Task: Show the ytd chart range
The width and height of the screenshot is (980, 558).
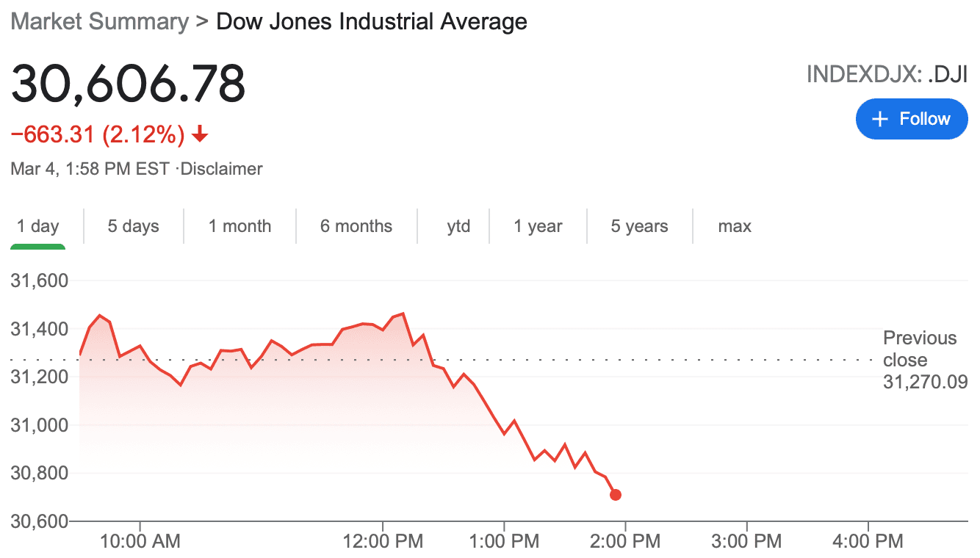Action: 458,226
